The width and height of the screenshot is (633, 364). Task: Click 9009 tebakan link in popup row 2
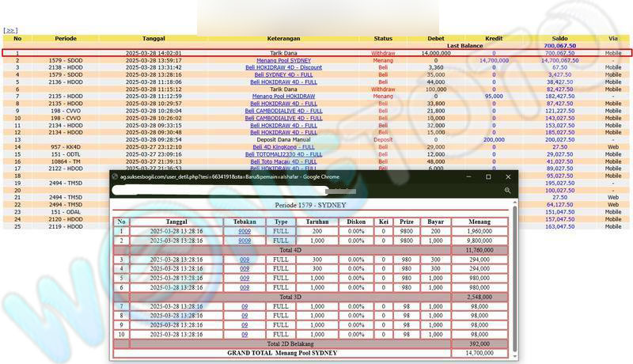point(244,241)
